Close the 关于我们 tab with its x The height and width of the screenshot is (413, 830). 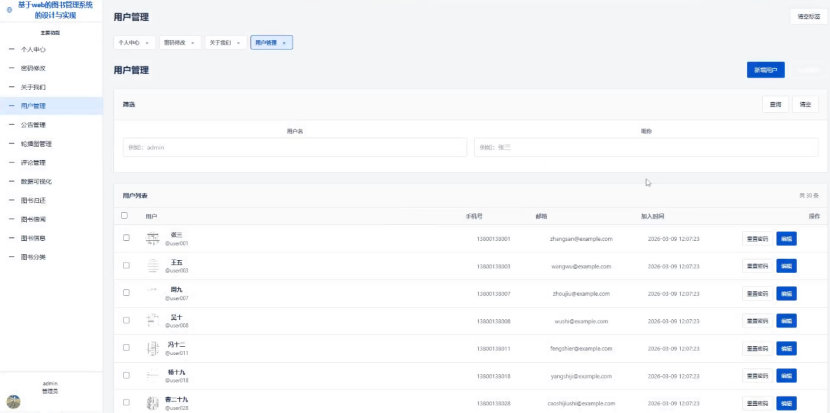[x=238, y=43]
